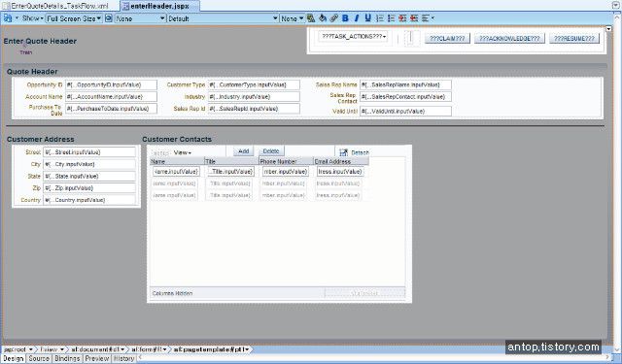The width and height of the screenshot is (622, 364).
Task: Click the Zip input field
Action: (89, 187)
